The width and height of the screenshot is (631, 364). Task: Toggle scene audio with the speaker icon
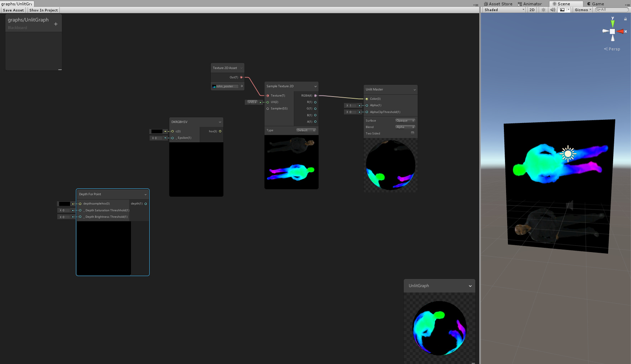pyautogui.click(x=553, y=10)
